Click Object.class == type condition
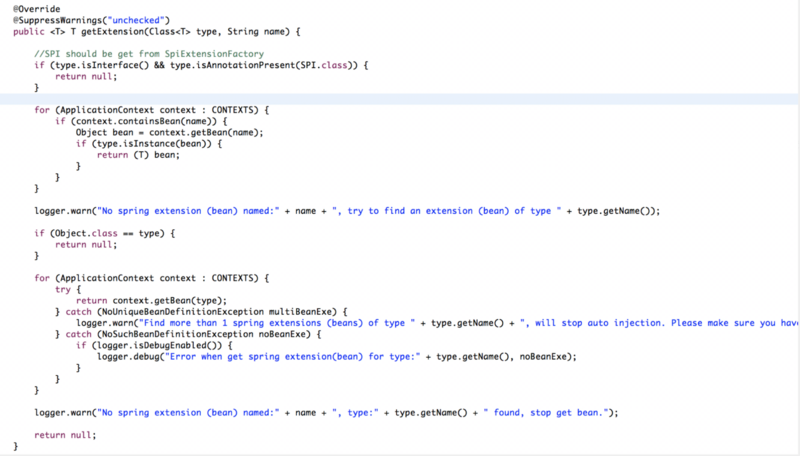The width and height of the screenshot is (800, 456). [x=107, y=234]
